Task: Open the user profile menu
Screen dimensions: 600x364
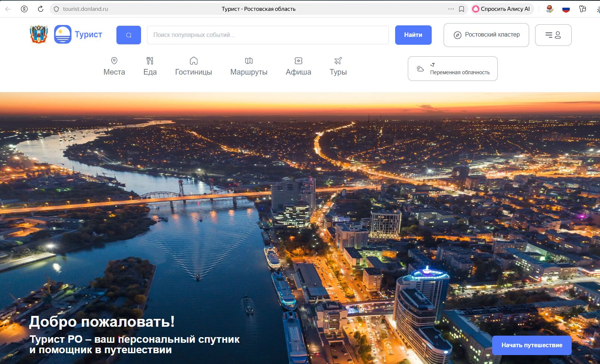Action: tap(553, 35)
